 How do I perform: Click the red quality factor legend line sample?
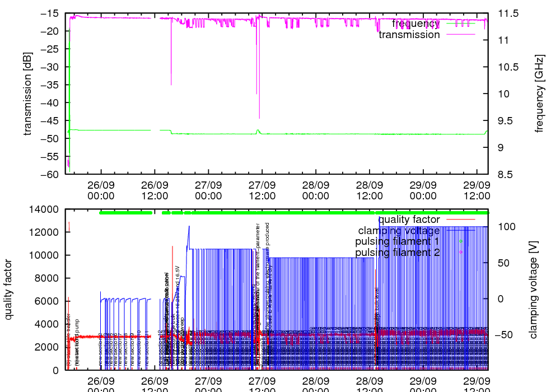click(460, 220)
